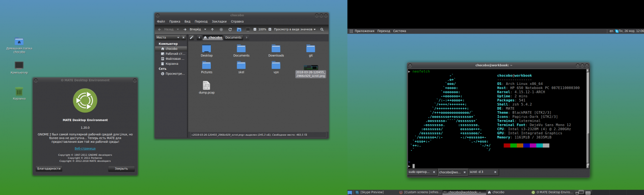644x195 pixels.
Task: Open the Веб-страница link
Action: pyautogui.click(x=85, y=149)
